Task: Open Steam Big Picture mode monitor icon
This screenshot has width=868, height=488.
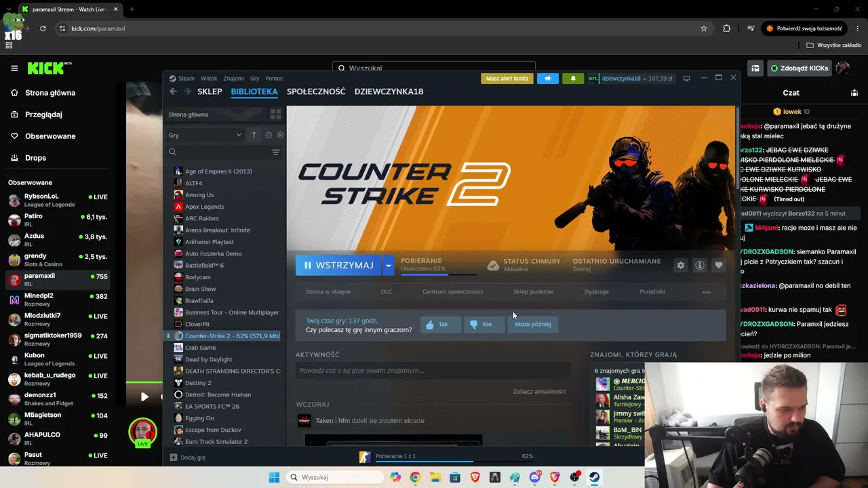Action: 686,79
